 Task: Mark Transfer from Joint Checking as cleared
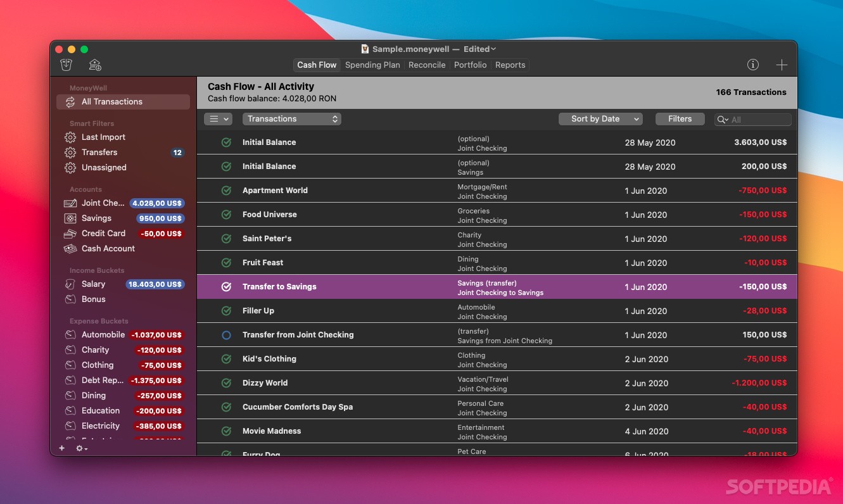tap(226, 335)
